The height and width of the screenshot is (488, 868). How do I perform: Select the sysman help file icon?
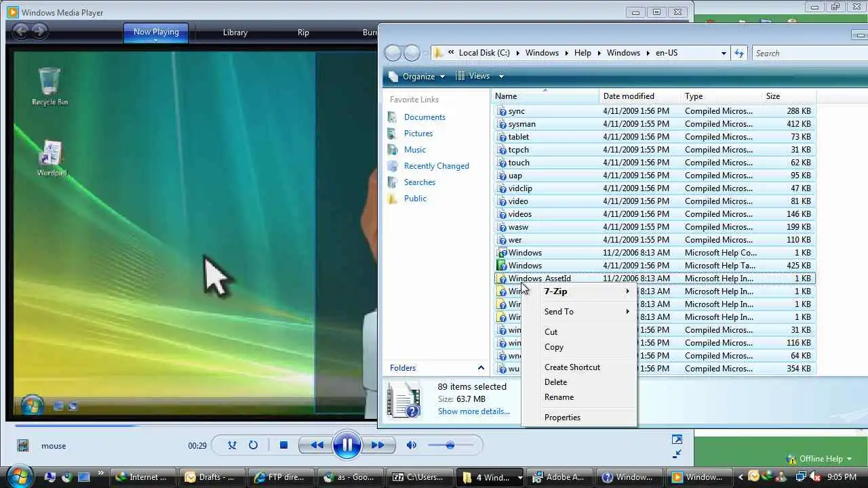(502, 124)
